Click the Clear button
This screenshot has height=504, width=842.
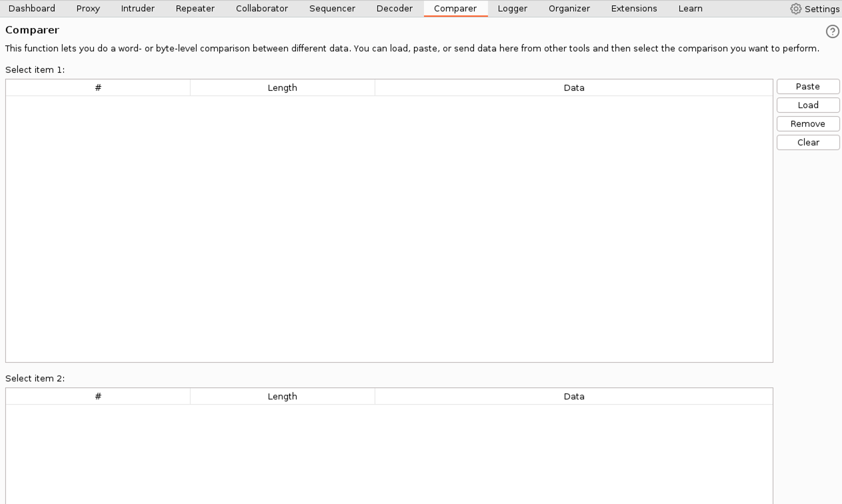(x=808, y=143)
